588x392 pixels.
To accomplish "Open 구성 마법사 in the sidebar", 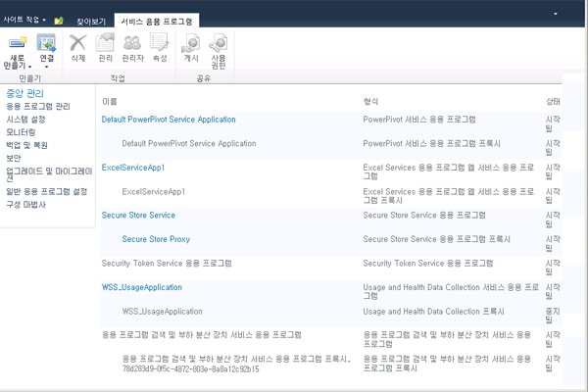I will [25, 205].
